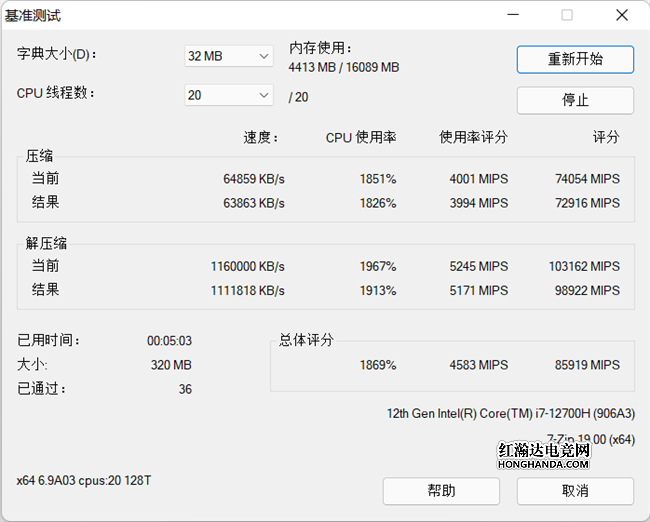Open the 字典大小 dropdown showing 32 MB
This screenshot has height=522, width=650.
(229, 56)
